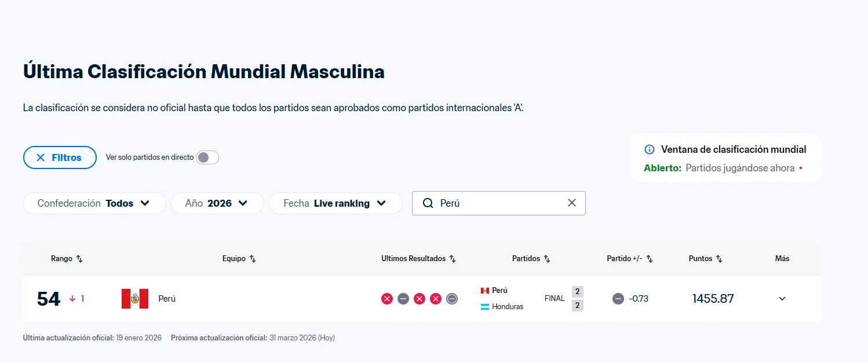Open the Fecha Live ranking dropdown
The image size is (868, 363).
click(335, 203)
